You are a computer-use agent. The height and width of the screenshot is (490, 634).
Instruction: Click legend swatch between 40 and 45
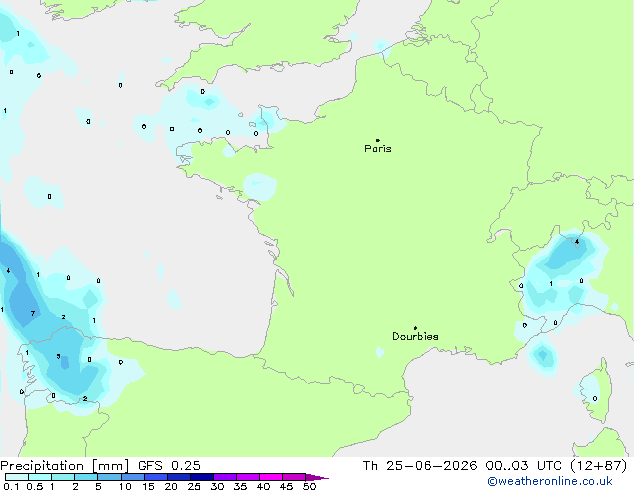[x=271, y=477]
